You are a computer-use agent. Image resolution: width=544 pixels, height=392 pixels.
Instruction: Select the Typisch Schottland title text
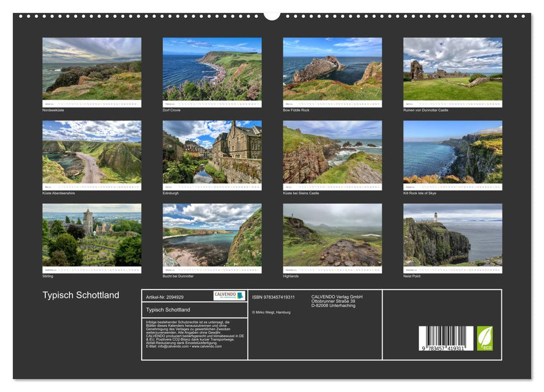click(x=81, y=294)
